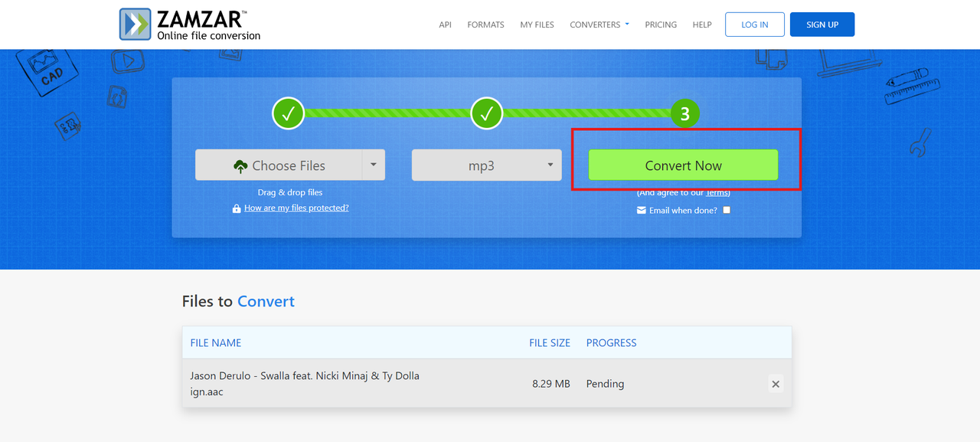Open How are my files protected link
Screen dimensions: 980x442
tap(296, 208)
